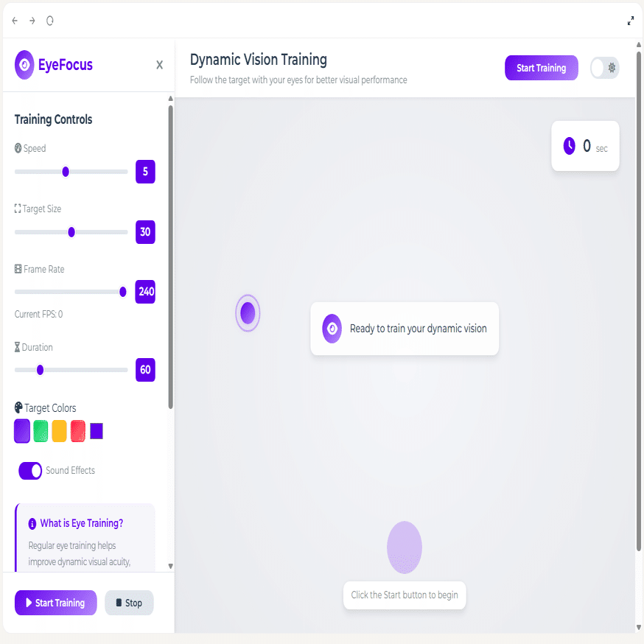Click the Stop button in sidebar
The image size is (644, 644).
[129, 603]
